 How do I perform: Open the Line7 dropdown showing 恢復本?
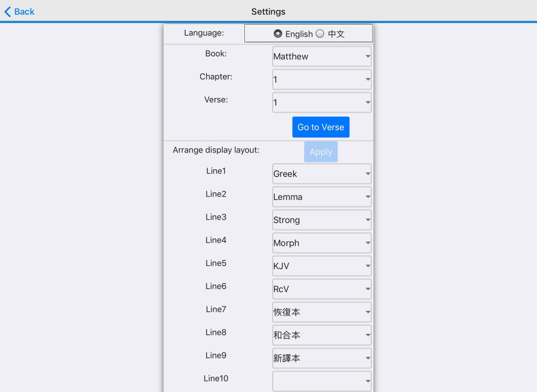tap(321, 312)
